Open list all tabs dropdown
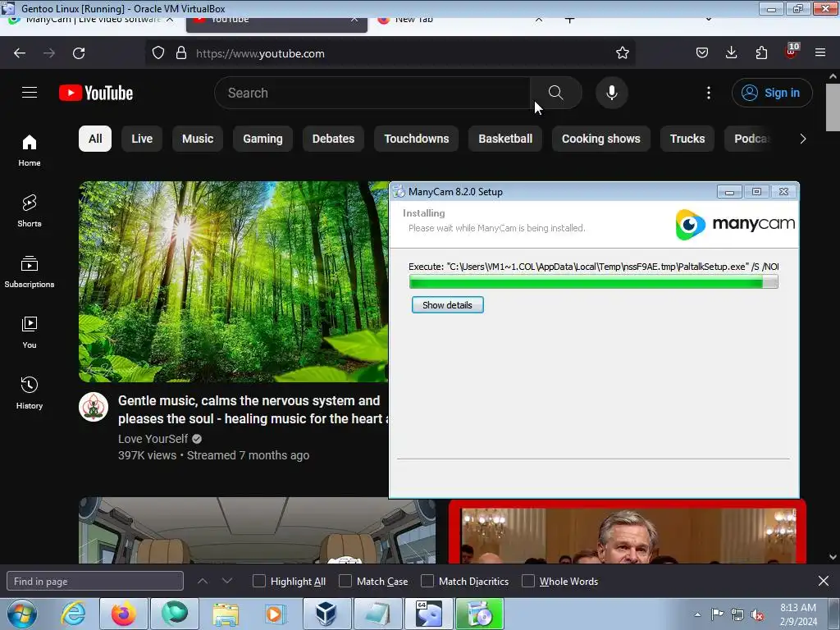Screen dimensions: 840x630 (708, 20)
